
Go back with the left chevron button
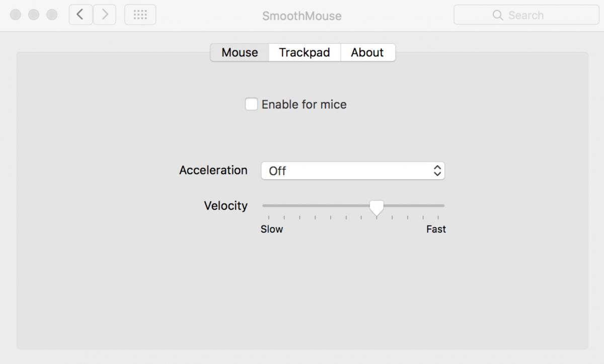(x=81, y=15)
